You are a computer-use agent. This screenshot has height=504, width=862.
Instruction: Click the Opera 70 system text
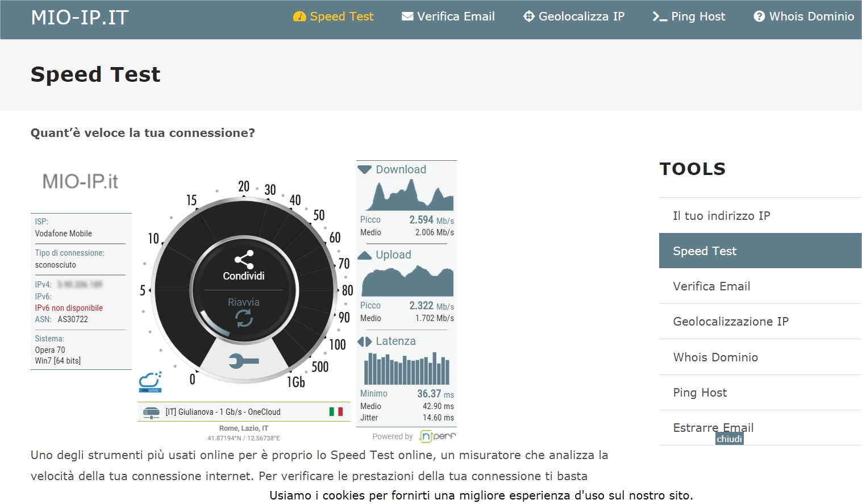pyautogui.click(x=50, y=350)
